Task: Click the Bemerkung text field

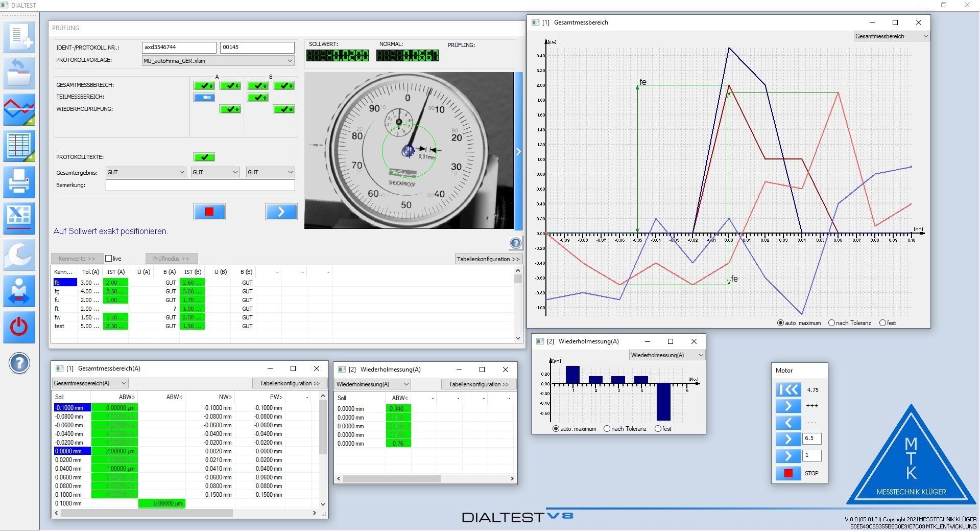Action: coord(200,185)
